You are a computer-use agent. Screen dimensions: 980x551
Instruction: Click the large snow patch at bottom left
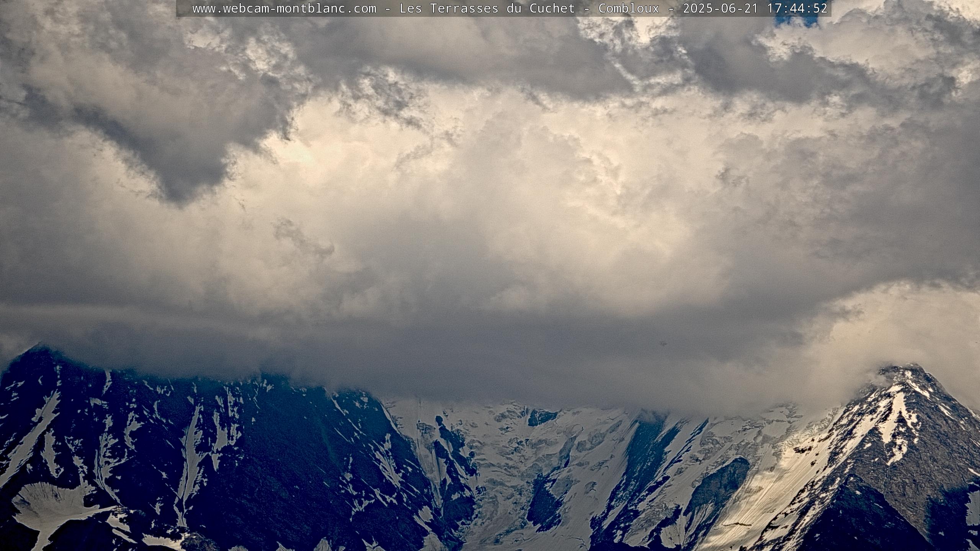click(x=50, y=505)
